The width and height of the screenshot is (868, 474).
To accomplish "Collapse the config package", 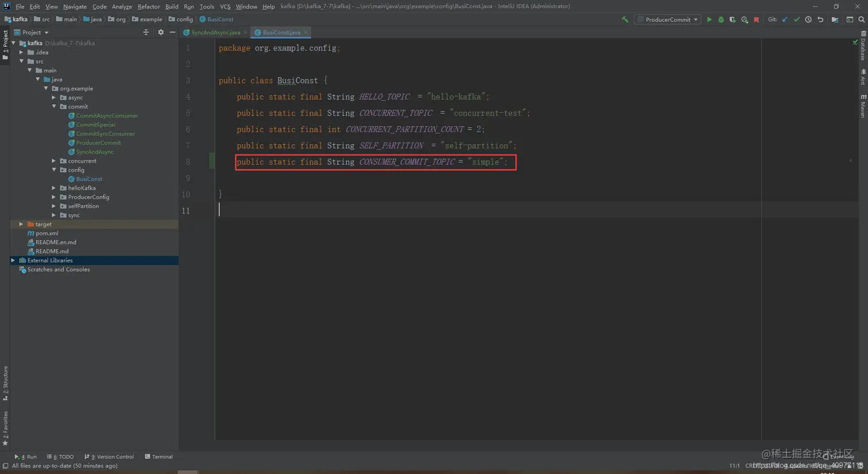I will [x=55, y=170].
